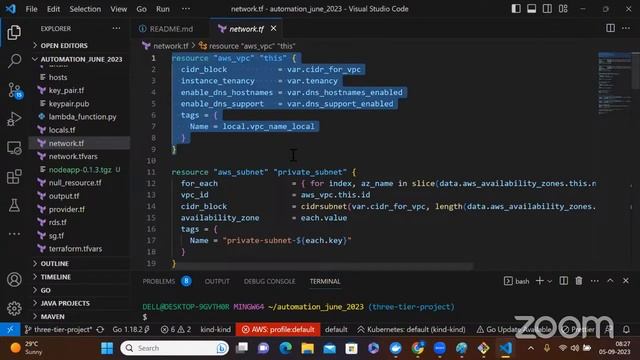Close the network.tf editor tab
Screen dimensions: 640x360
(273, 28)
